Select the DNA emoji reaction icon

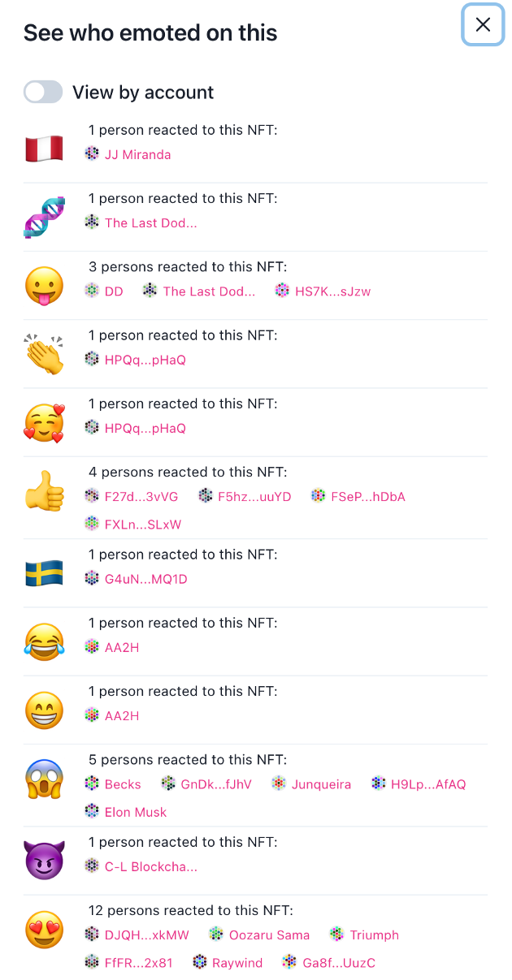point(44,217)
